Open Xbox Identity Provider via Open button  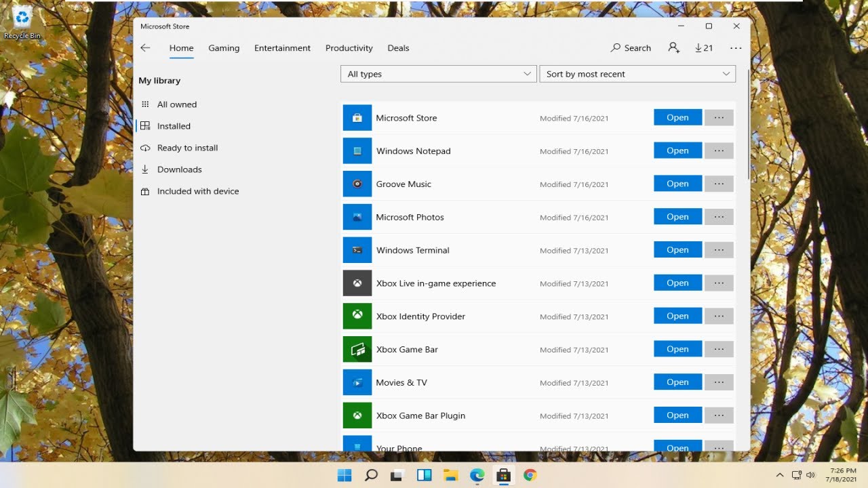pyautogui.click(x=677, y=316)
